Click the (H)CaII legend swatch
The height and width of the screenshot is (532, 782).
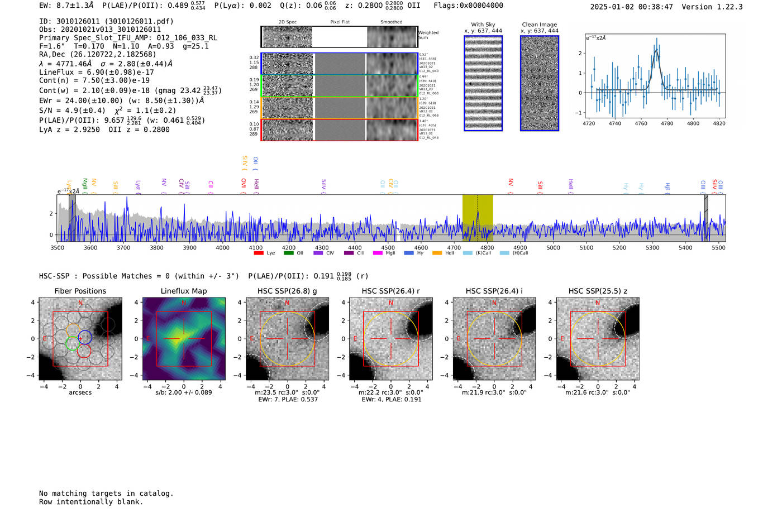(504, 253)
